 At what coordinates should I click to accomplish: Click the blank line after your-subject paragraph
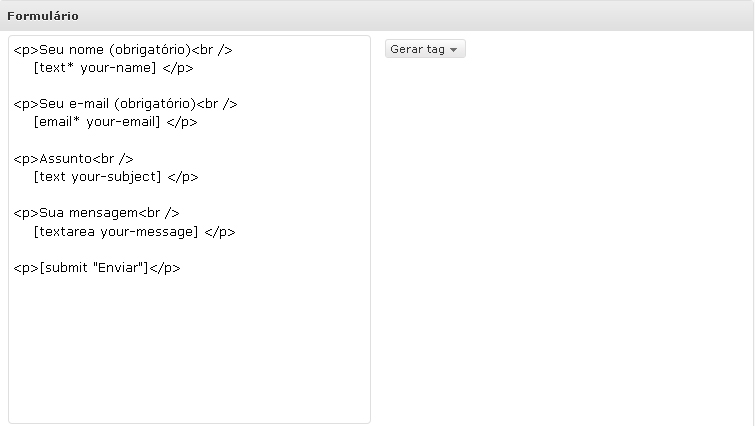pyautogui.click(x=189, y=194)
